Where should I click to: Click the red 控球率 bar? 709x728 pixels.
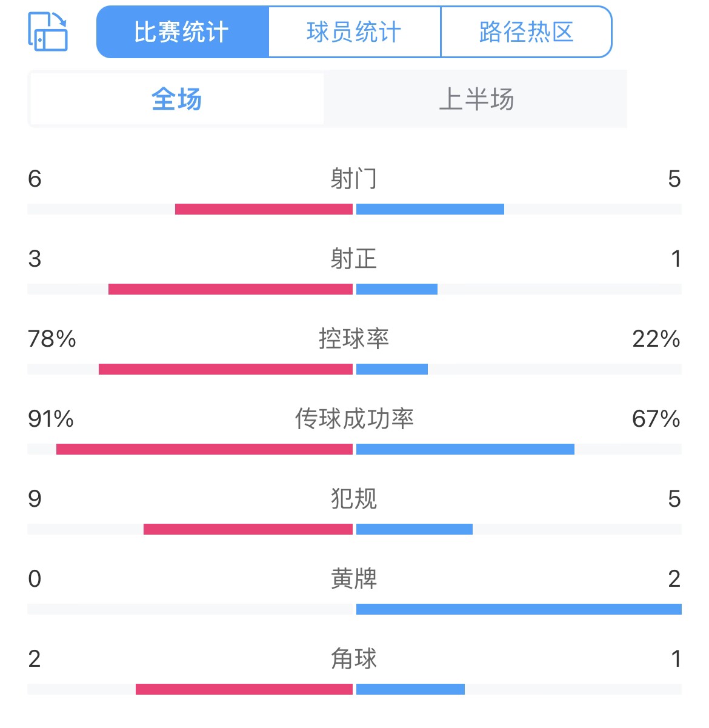[x=225, y=369]
